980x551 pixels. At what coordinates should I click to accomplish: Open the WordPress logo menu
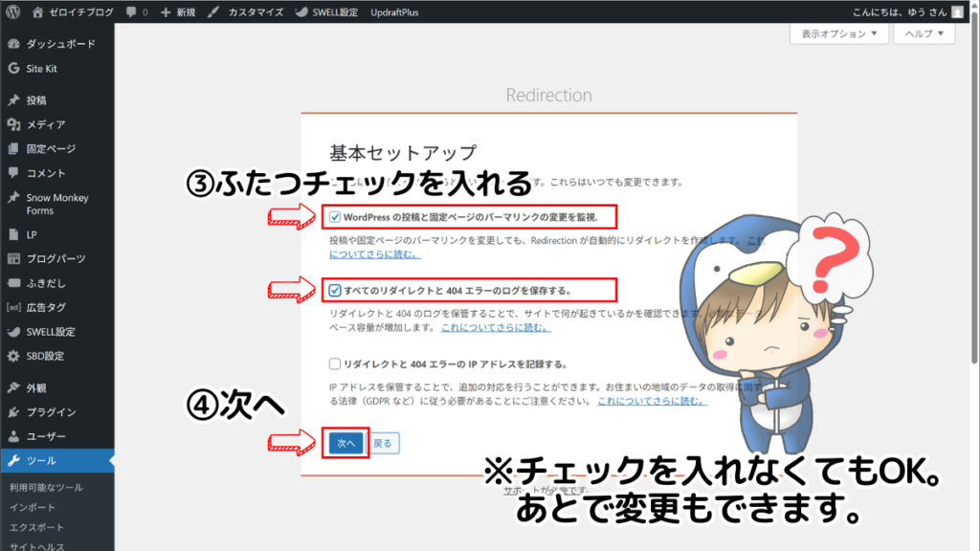tap(13, 11)
